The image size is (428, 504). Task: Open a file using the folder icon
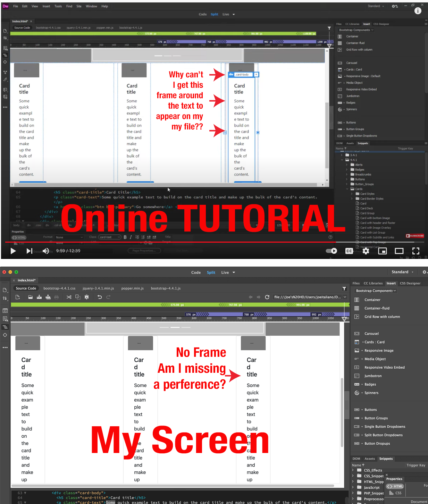pos(30,297)
